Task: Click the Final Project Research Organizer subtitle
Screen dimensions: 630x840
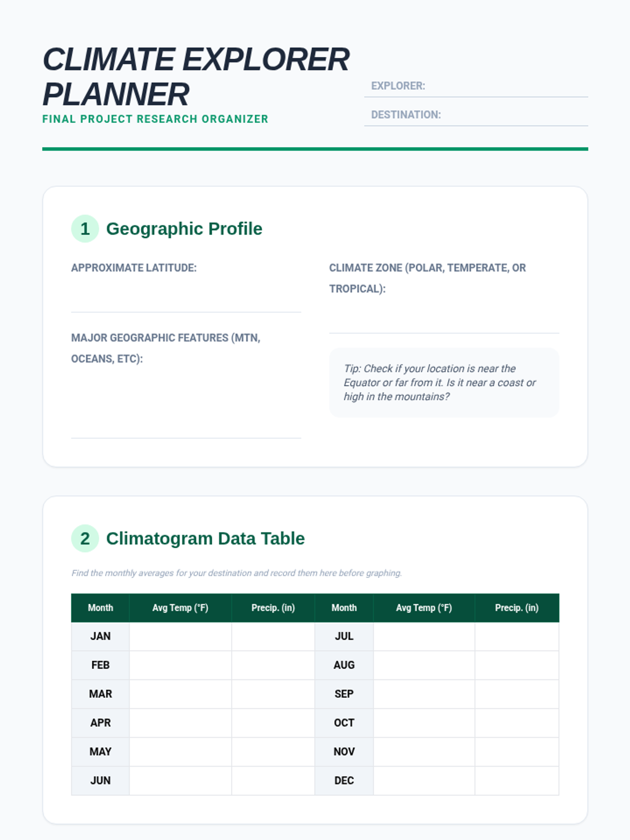Action: pos(155,119)
